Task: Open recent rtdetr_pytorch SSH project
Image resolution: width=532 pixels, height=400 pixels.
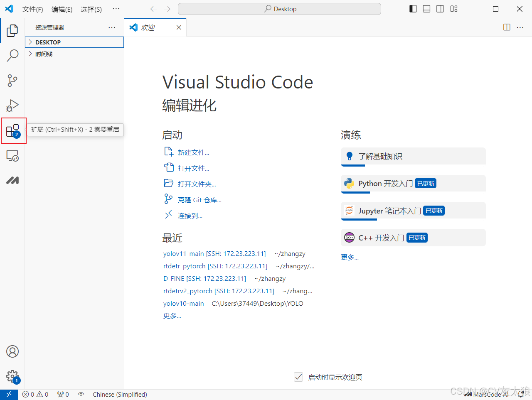Action: click(215, 266)
